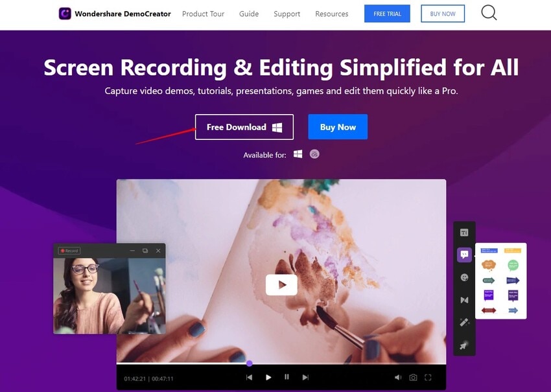
Task: Take a snapshot with camera icon
Action: [414, 378]
